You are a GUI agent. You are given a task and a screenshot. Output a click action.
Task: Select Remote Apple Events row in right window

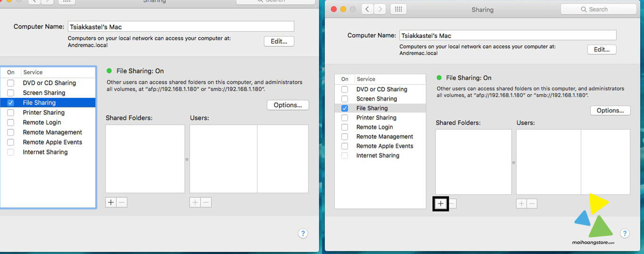tap(384, 146)
